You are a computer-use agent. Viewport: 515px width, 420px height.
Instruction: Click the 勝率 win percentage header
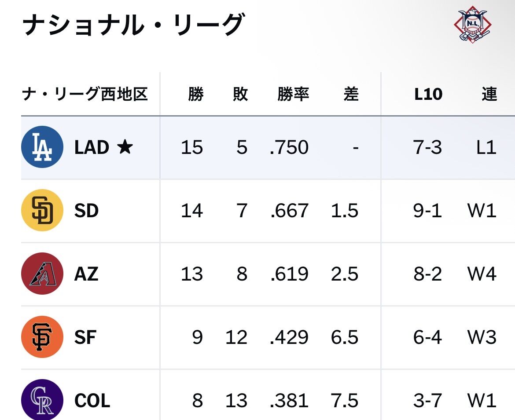click(293, 94)
